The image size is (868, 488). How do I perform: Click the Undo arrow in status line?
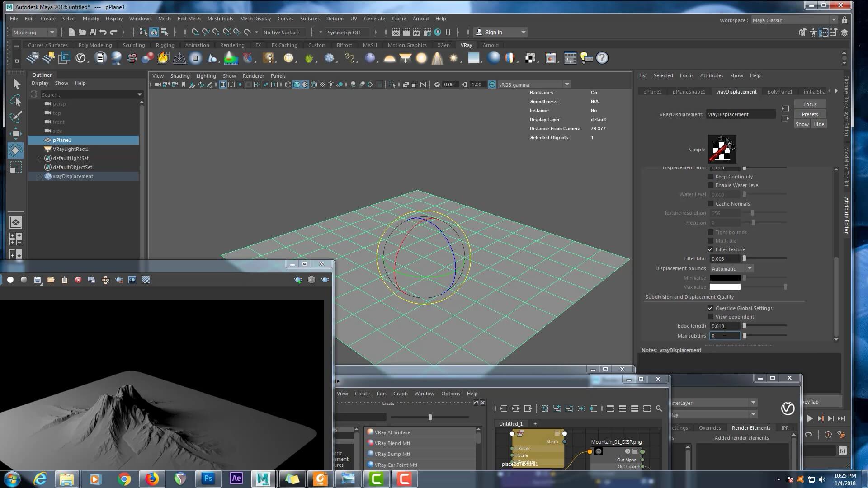point(103,32)
